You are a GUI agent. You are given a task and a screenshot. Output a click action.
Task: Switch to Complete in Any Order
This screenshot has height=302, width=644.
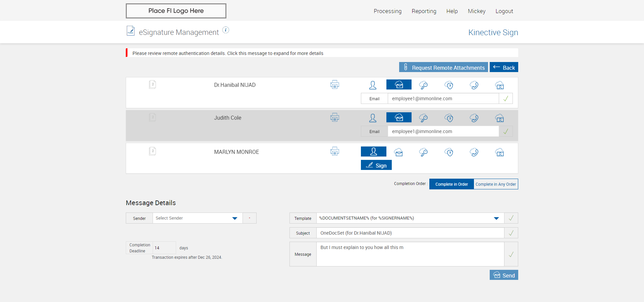pos(496,184)
